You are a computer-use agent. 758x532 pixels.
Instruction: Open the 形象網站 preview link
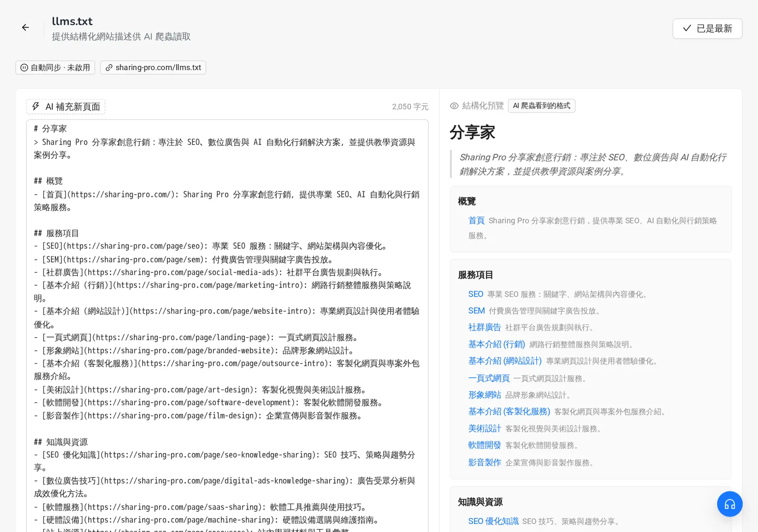pos(484,395)
